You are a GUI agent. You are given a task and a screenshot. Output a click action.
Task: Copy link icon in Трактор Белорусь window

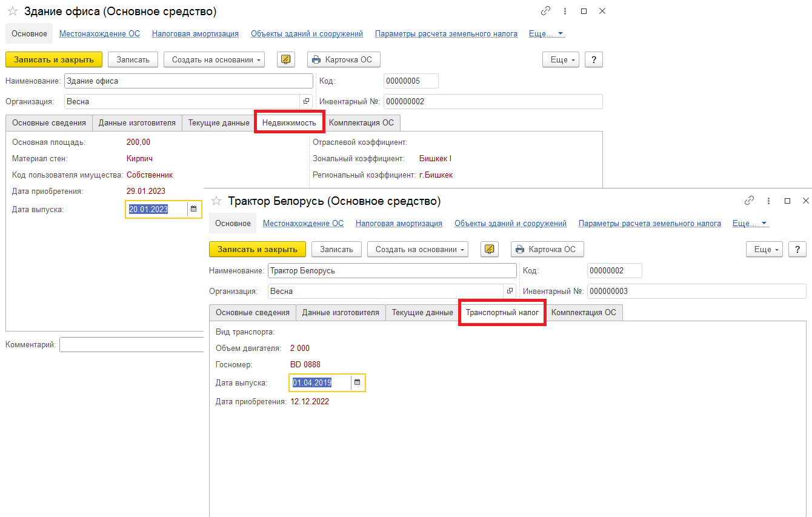click(x=750, y=201)
